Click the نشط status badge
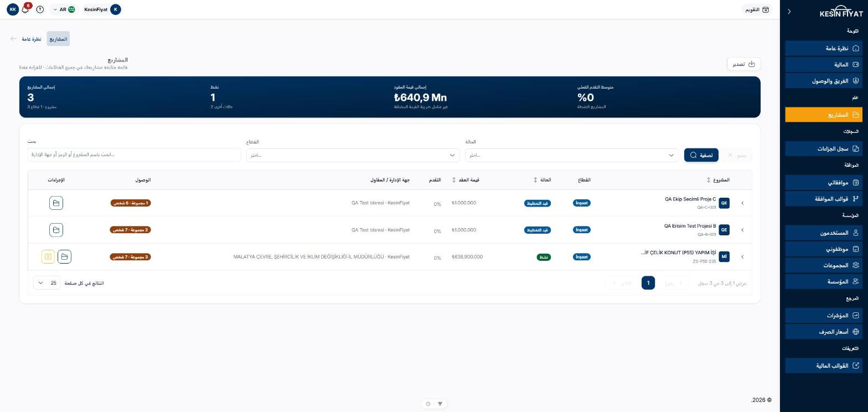 tap(544, 257)
